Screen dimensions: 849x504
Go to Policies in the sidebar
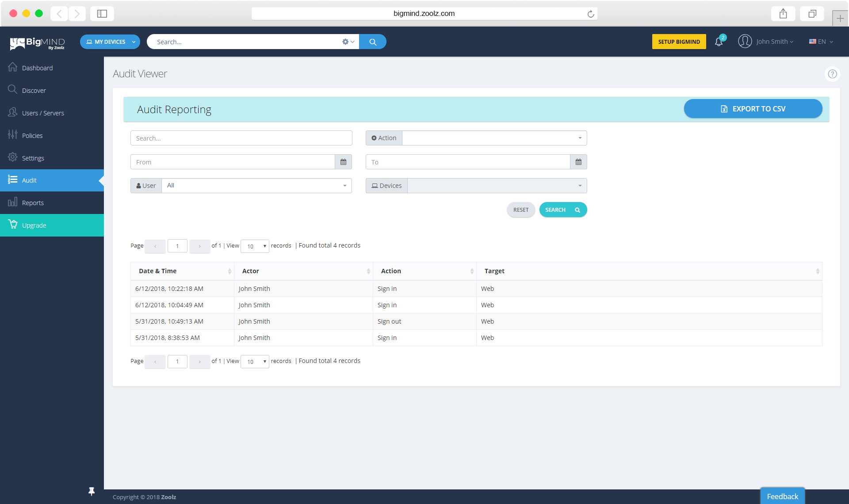tap(32, 136)
